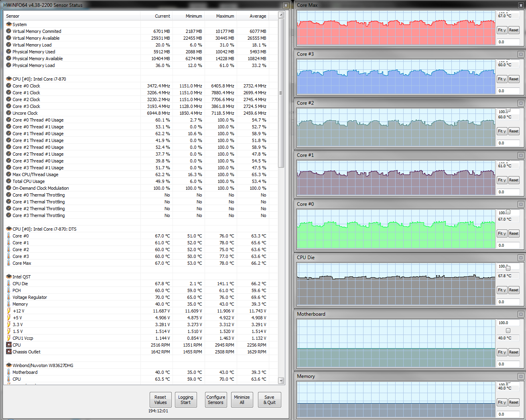This screenshot has width=526, height=420.
Task: Click the sensor list scrollbar thumb
Action: 281,93
